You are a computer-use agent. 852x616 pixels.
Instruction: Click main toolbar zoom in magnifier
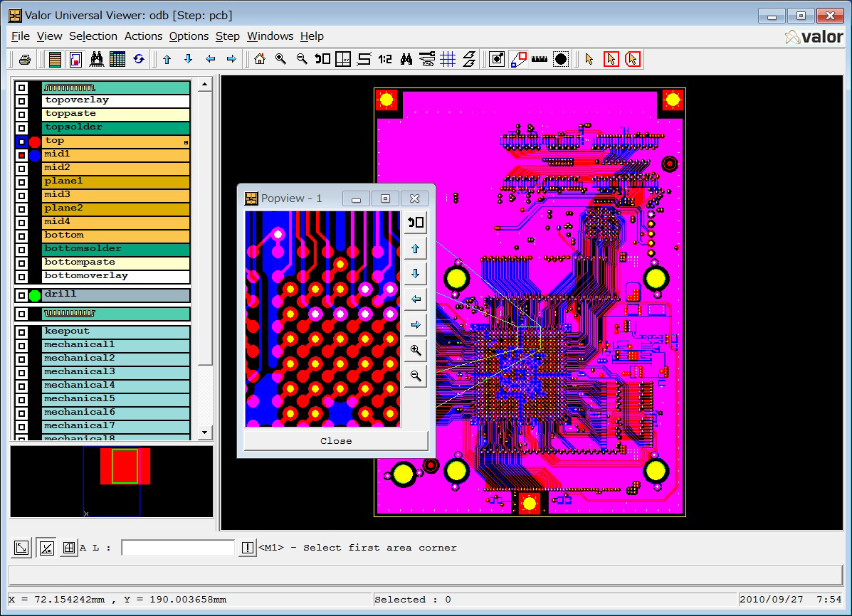[x=280, y=59]
